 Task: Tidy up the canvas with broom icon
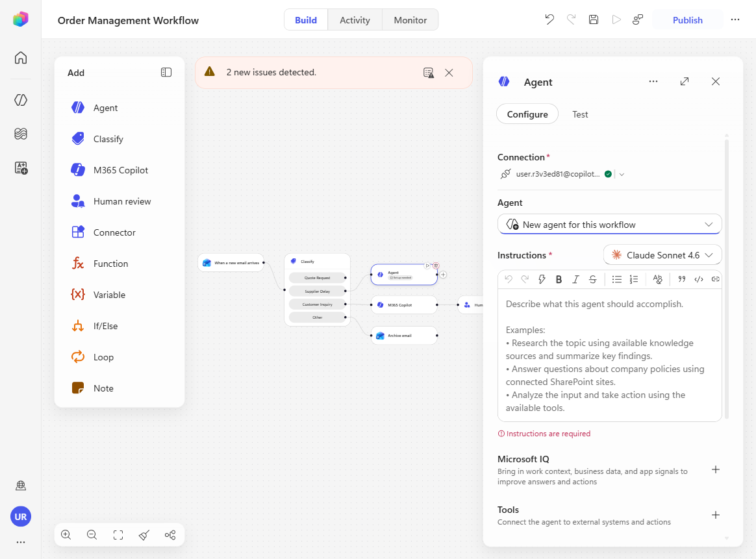144,535
